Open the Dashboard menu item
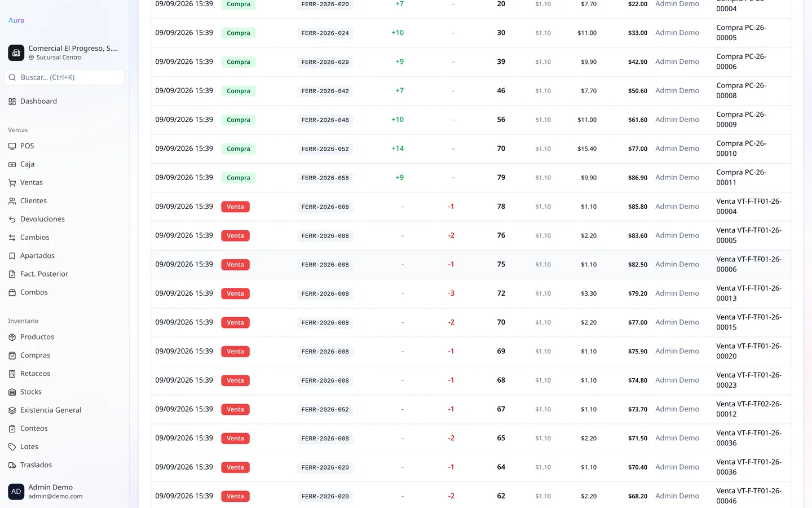Image resolution: width=812 pixels, height=508 pixels. (64, 102)
